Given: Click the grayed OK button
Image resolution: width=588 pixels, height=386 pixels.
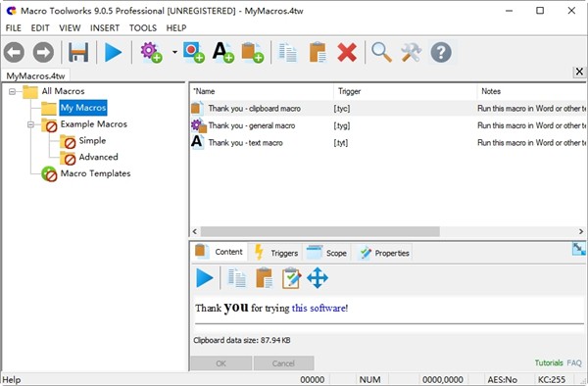Looking at the screenshot, I should pyautogui.click(x=221, y=363).
